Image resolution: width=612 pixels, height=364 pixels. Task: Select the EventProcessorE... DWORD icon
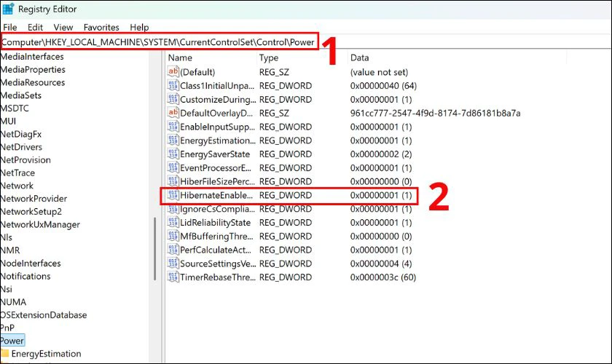[x=173, y=167]
